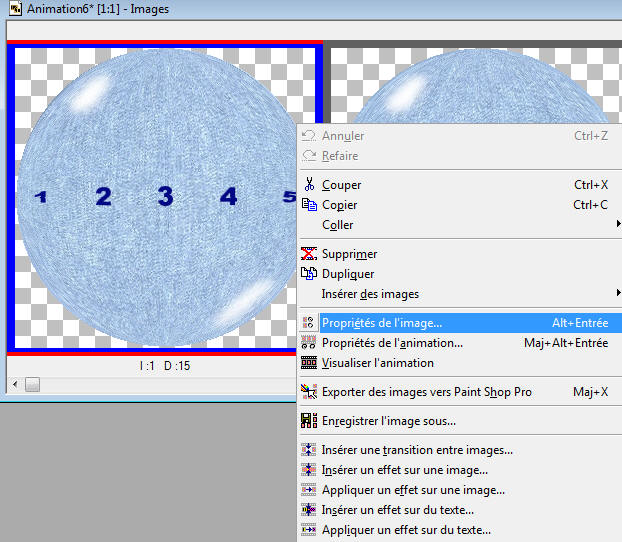
Task: Click the scissors Couper icon
Action: tap(309, 185)
